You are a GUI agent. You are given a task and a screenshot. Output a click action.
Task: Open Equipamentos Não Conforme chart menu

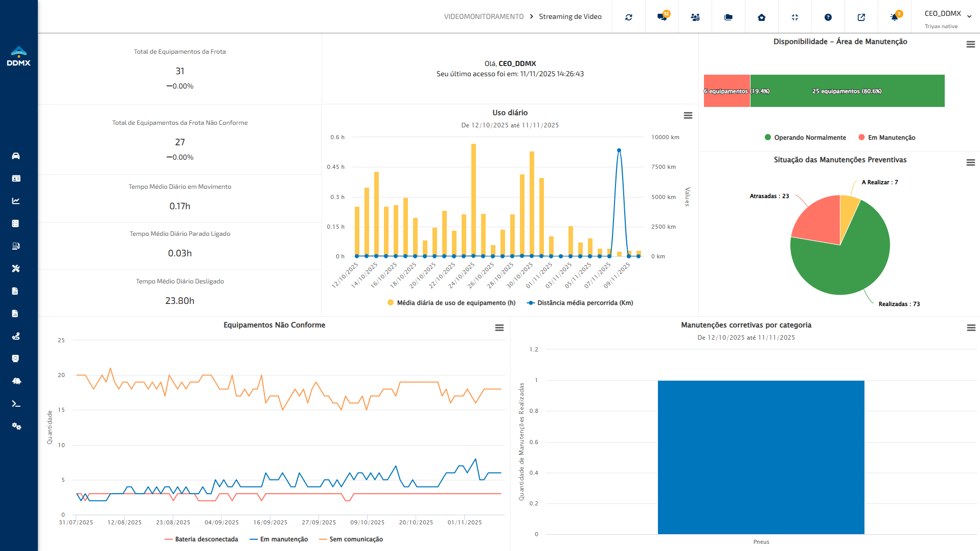pyautogui.click(x=499, y=328)
